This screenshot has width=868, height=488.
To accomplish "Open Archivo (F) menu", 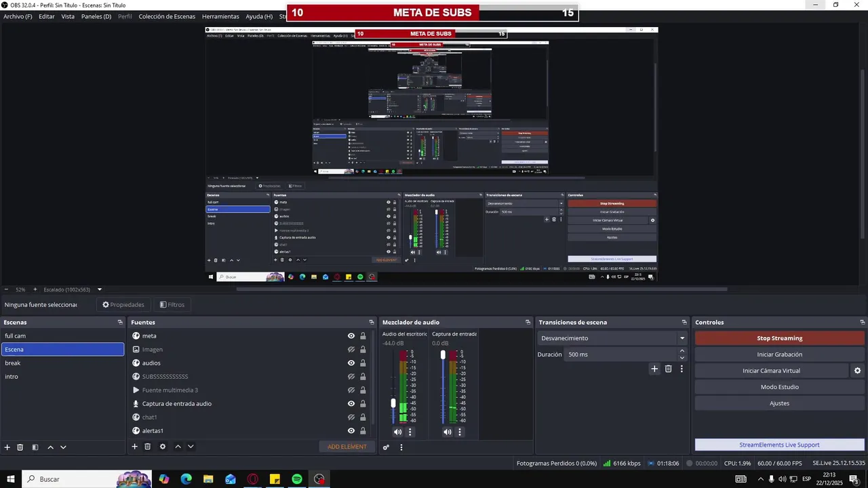I will 18,16.
